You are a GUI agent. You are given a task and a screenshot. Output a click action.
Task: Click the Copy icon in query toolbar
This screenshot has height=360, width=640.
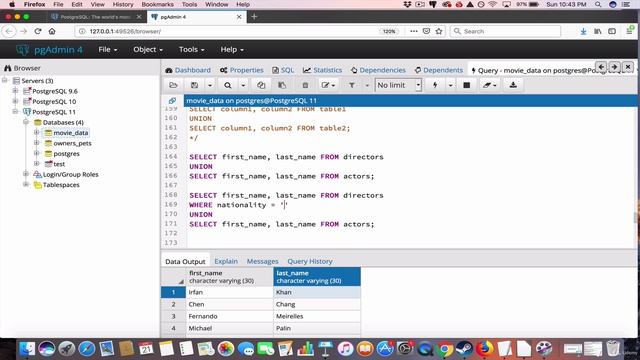click(261, 85)
